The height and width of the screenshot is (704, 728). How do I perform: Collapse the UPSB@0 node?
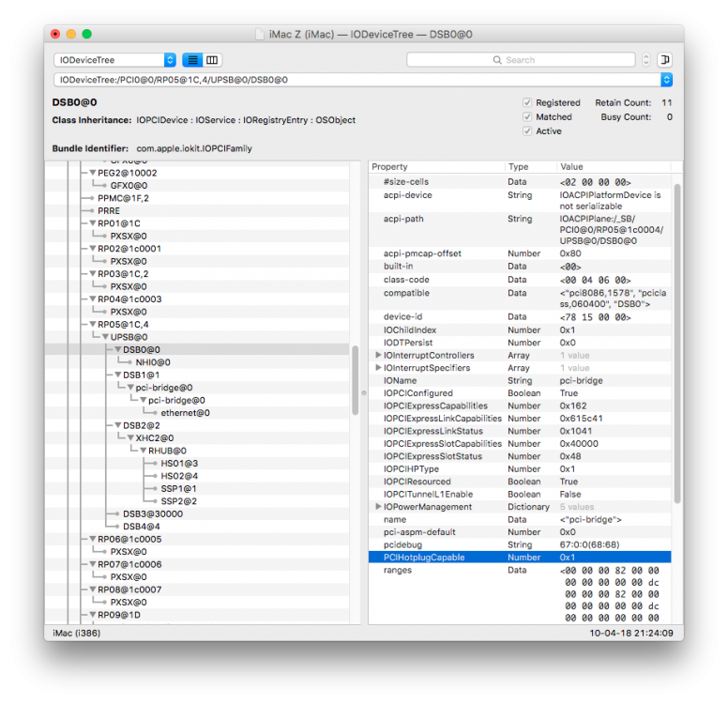105,337
